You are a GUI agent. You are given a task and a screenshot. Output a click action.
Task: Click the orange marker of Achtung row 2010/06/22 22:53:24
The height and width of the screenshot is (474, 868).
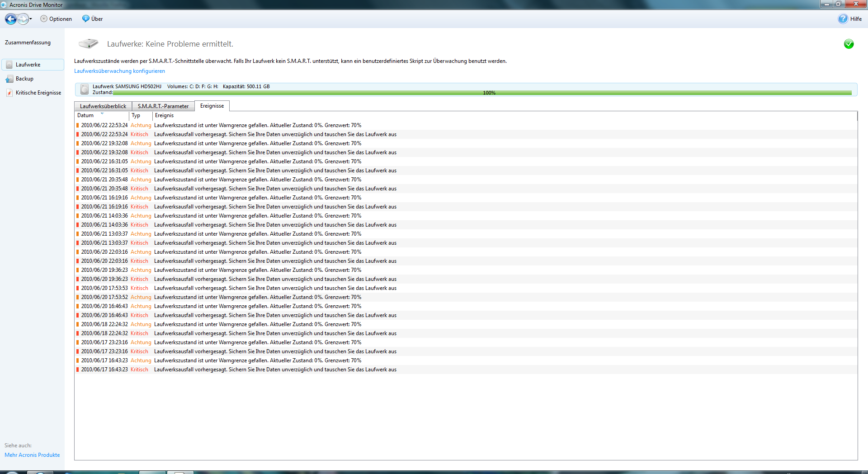pyautogui.click(x=77, y=125)
